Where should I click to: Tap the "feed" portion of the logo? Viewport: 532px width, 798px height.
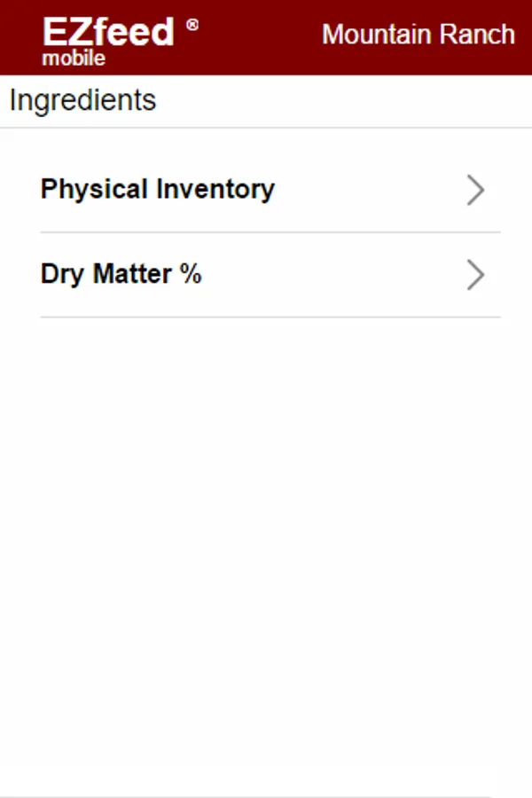[133, 32]
